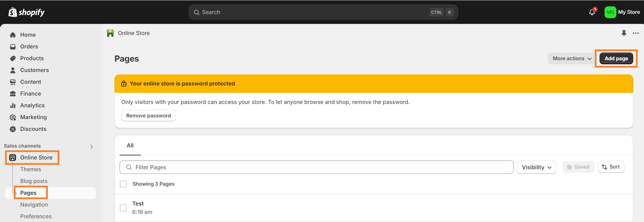The width and height of the screenshot is (644, 222).
Task: Click the Remove password button
Action: tap(149, 116)
